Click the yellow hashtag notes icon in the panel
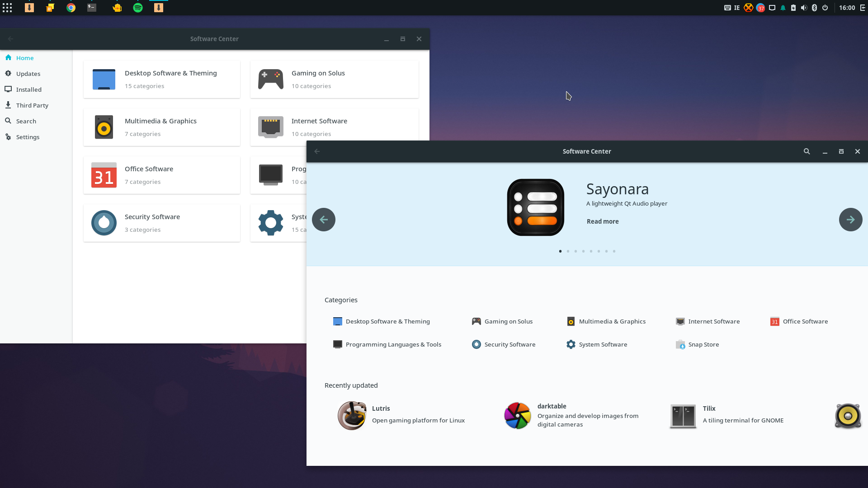868x488 pixels. coord(50,8)
